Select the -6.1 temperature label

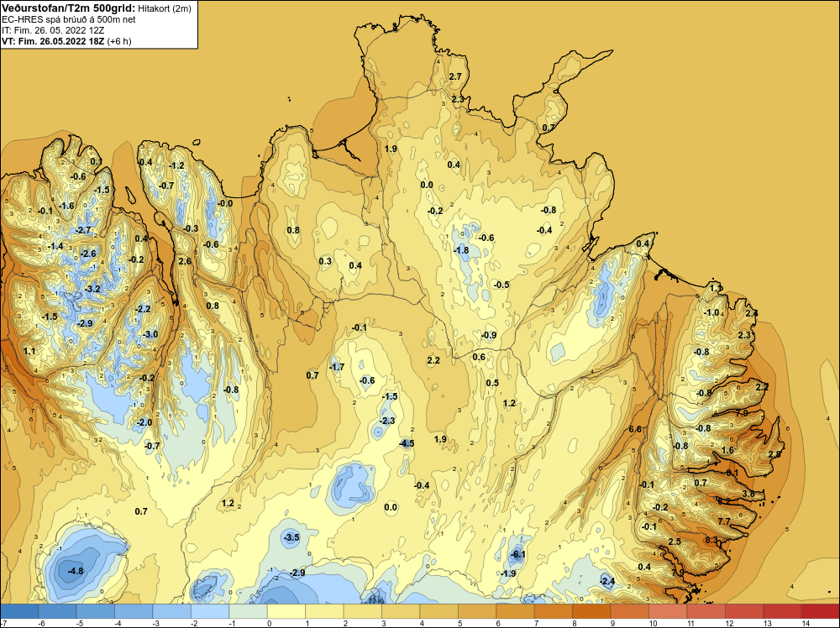click(517, 555)
